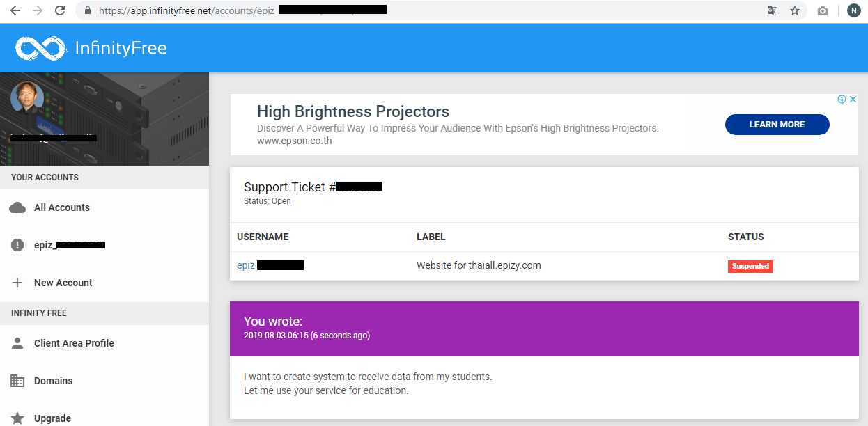Click the user profile avatar photo

(27, 98)
